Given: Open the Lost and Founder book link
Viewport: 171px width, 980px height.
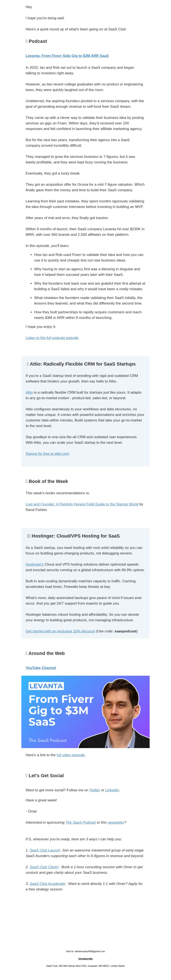Looking at the screenshot, I should 82,504.
